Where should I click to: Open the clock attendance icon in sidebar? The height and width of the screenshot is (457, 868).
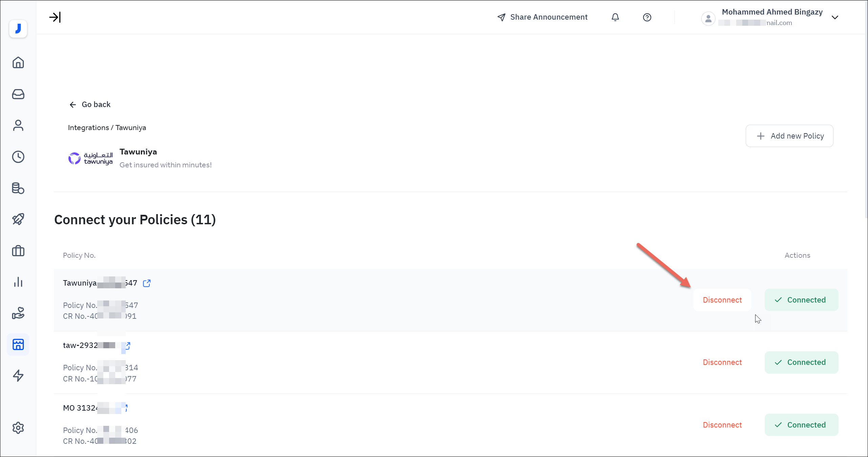point(18,157)
